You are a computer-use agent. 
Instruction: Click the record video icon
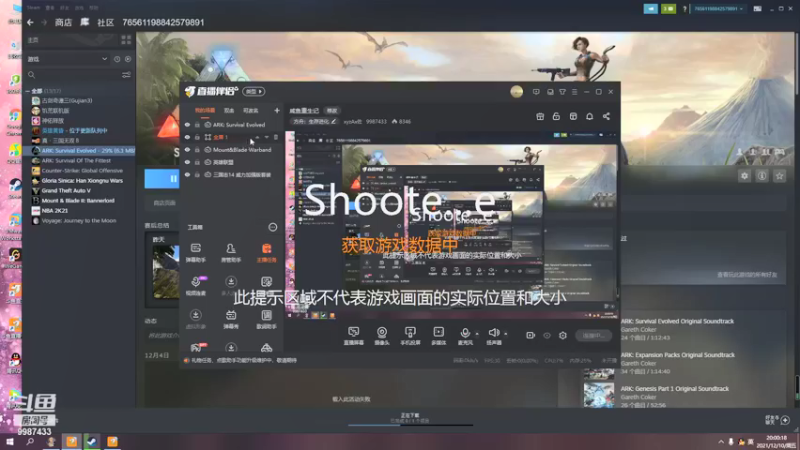[x=530, y=335]
